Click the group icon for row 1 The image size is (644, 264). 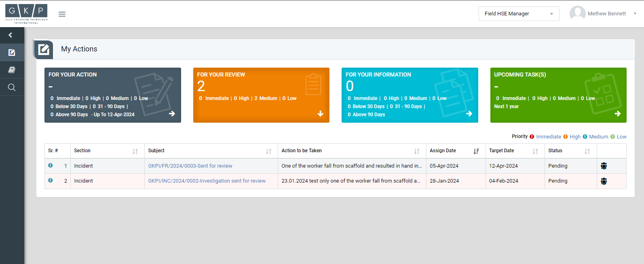604,166
